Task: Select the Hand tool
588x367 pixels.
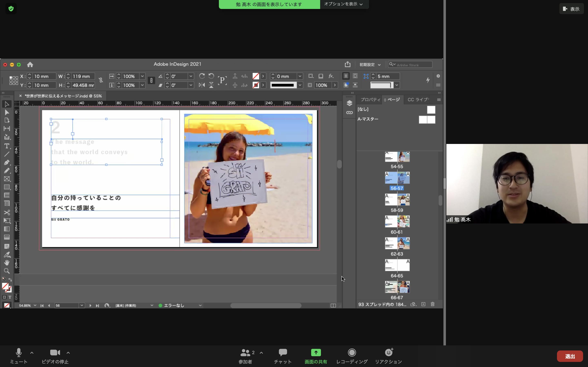Action: pos(7,263)
